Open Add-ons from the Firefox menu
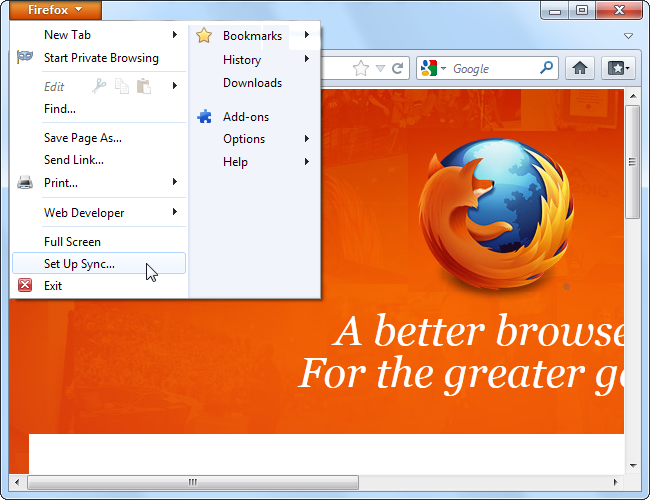Viewport: 650px width, 500px height. point(245,117)
